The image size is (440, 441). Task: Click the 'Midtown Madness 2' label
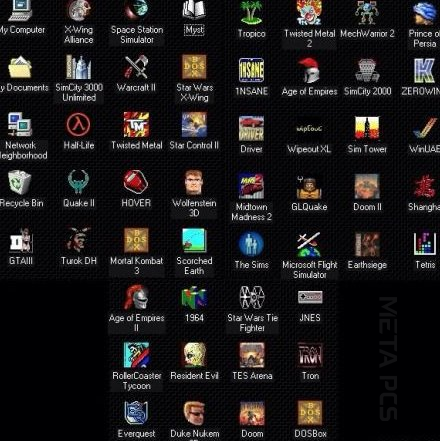pos(252,212)
